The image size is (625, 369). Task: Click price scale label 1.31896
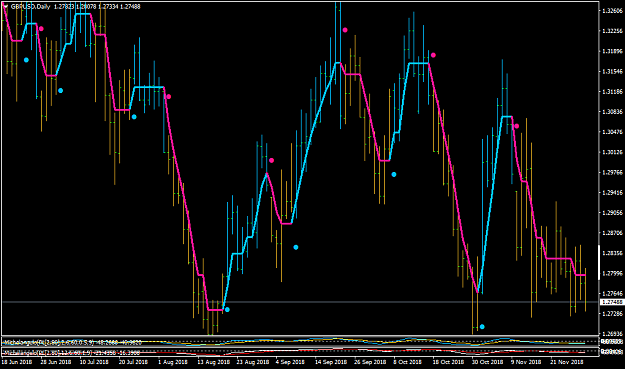tap(612, 51)
